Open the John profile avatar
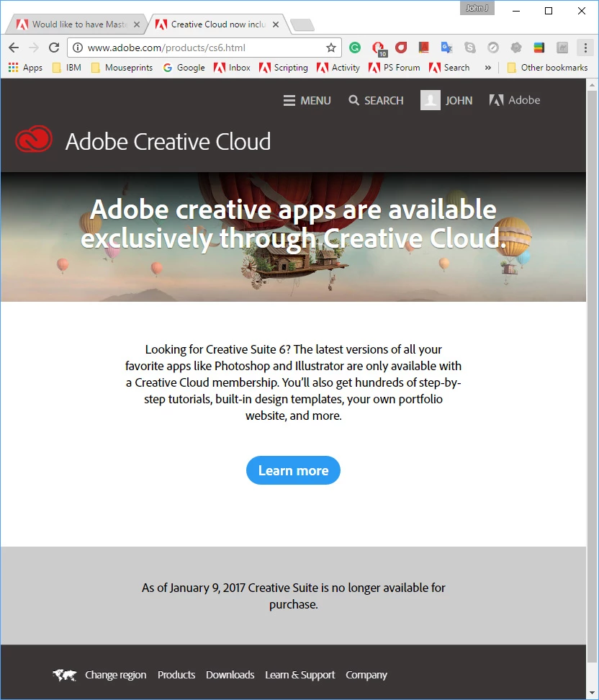The width and height of the screenshot is (599, 700). coord(431,100)
